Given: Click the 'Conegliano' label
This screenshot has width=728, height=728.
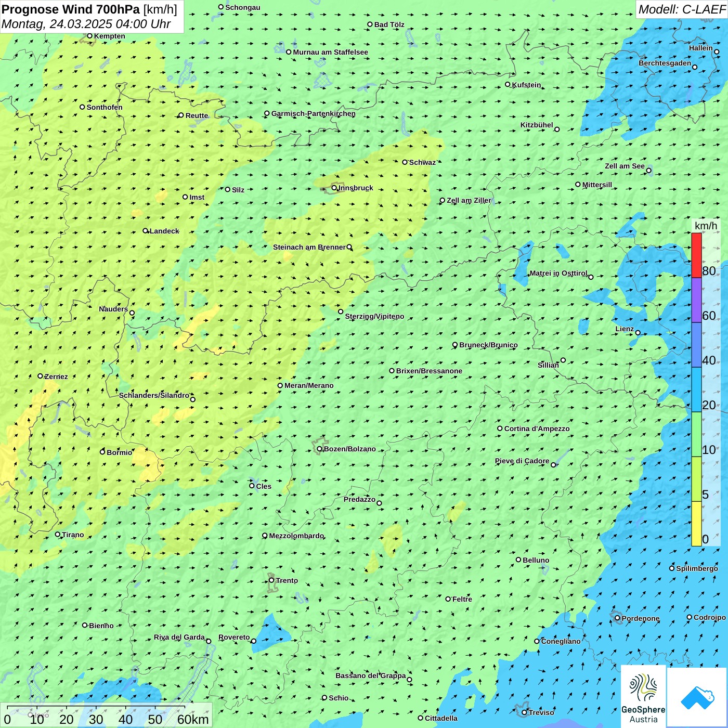Looking at the screenshot, I should coord(561,641).
